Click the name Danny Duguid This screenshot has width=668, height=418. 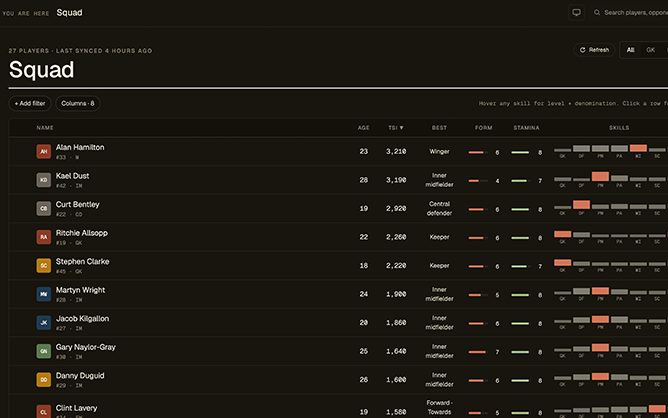80,375
